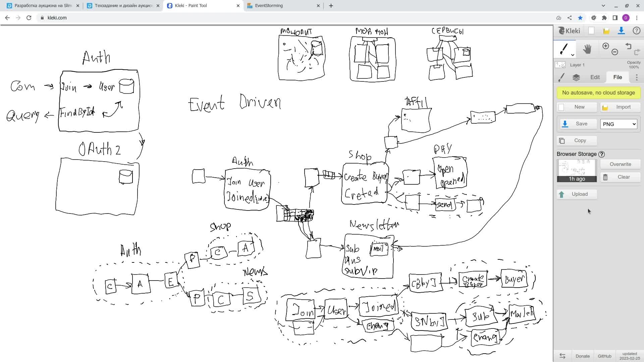
Task: Click the Overwrite storage button
Action: tap(620, 164)
